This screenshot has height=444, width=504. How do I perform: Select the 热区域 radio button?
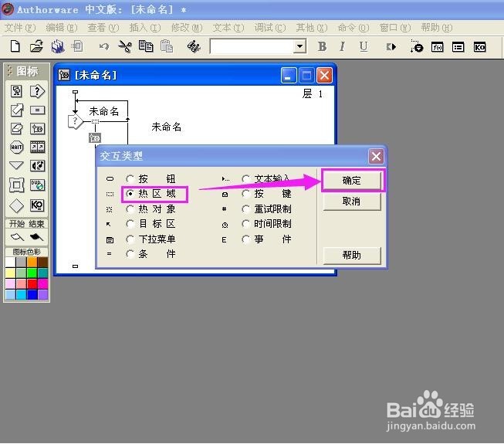[x=130, y=194]
